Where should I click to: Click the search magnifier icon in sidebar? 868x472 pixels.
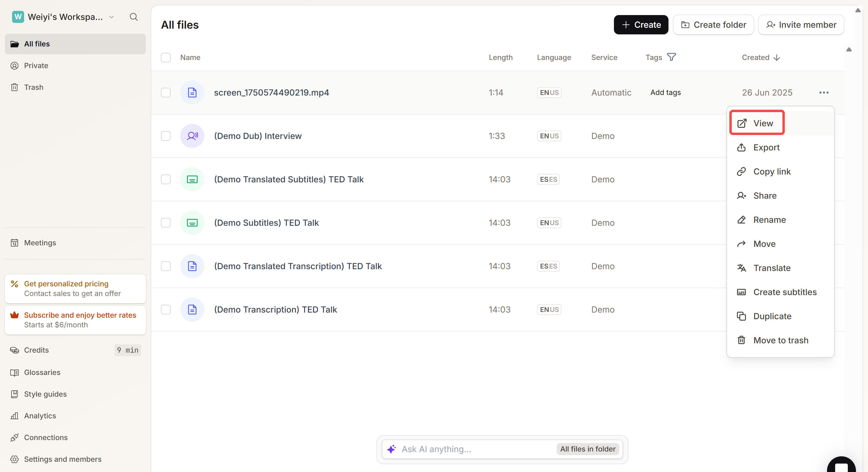pos(134,17)
